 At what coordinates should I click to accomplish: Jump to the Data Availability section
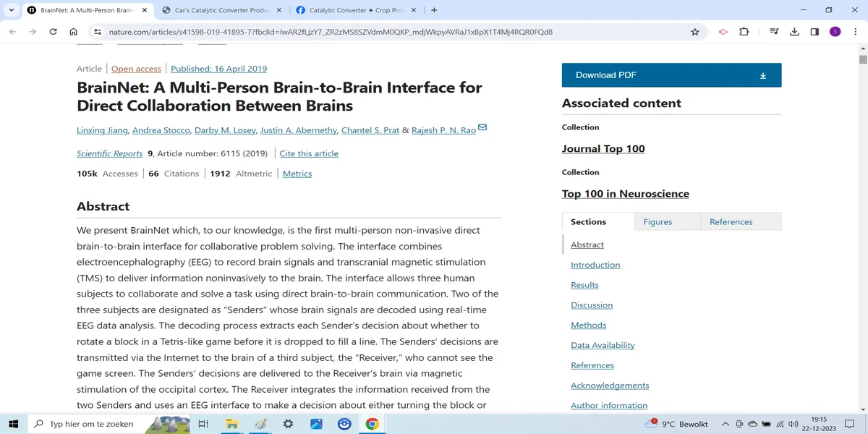tap(603, 345)
